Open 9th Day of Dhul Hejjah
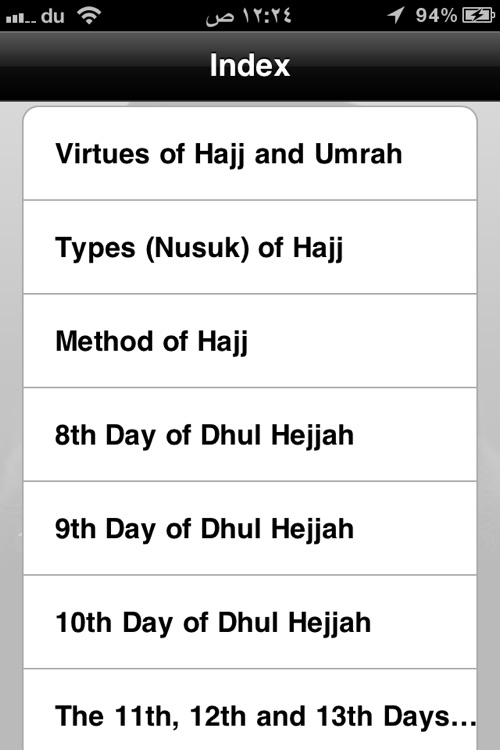 [x=250, y=529]
